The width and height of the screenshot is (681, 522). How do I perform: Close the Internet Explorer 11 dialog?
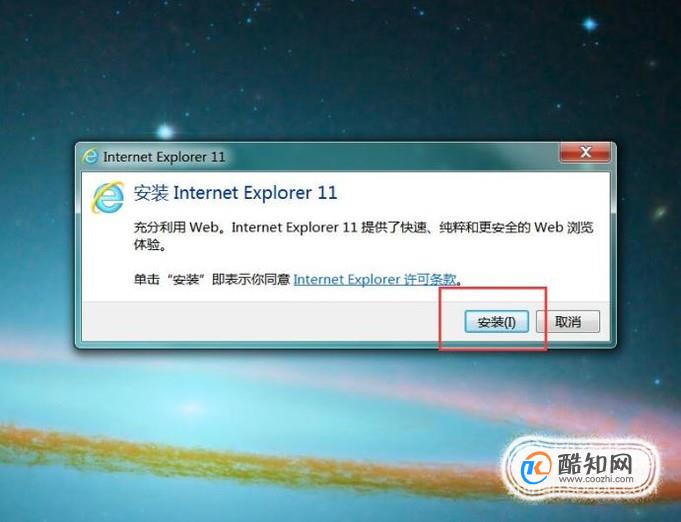pyautogui.click(x=585, y=152)
